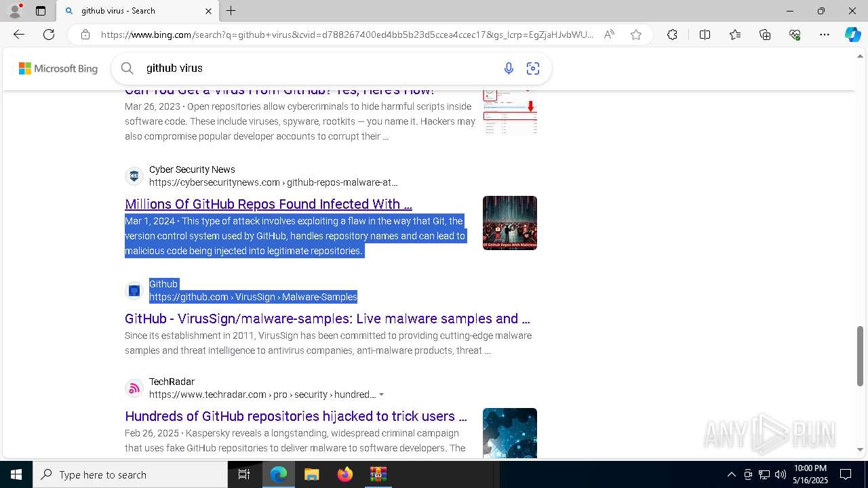Click the Edge icon in the taskbar
Viewport: 868px width, 488px height.
click(x=279, y=474)
